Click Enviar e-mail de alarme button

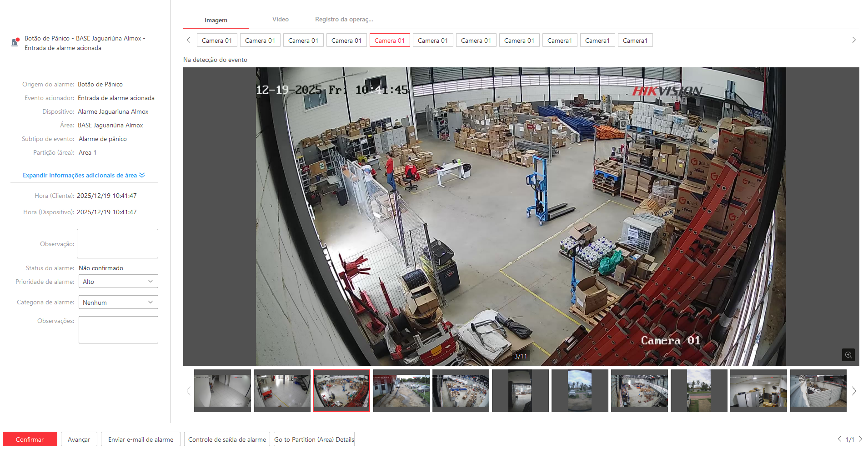[140, 439]
